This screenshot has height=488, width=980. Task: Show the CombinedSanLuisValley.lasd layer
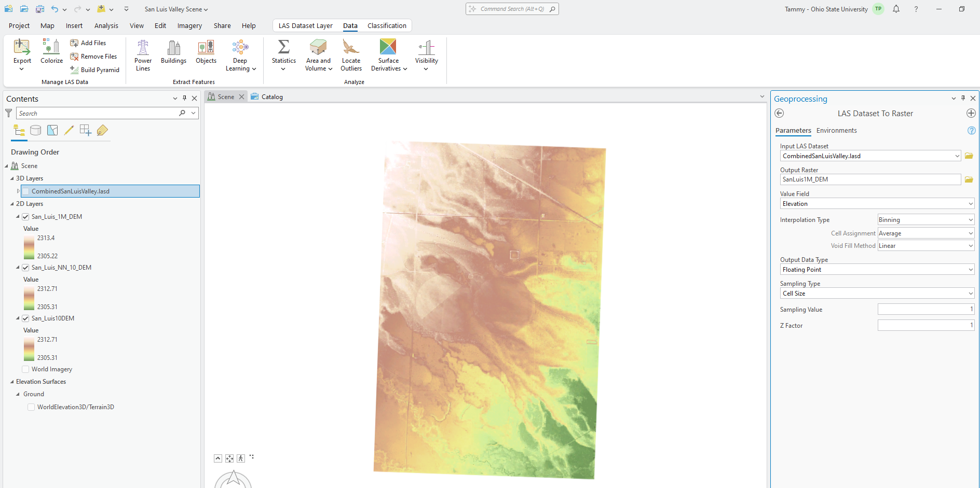pos(25,191)
